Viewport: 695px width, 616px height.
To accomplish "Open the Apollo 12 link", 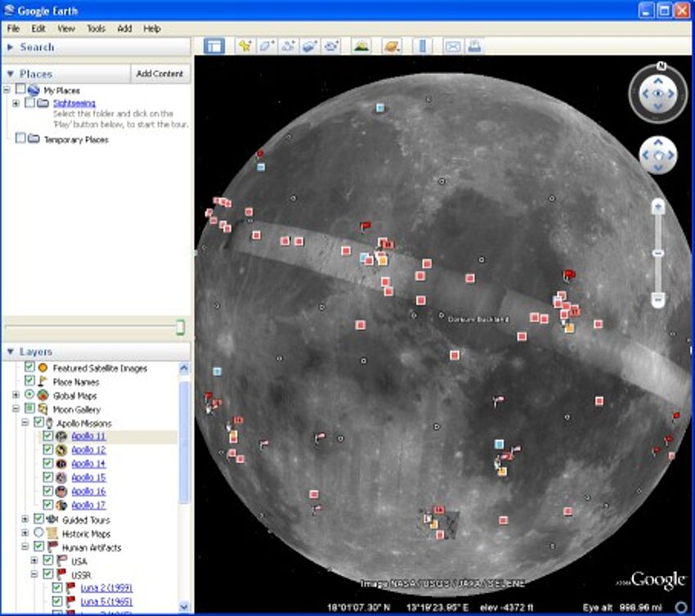I will click(88, 450).
